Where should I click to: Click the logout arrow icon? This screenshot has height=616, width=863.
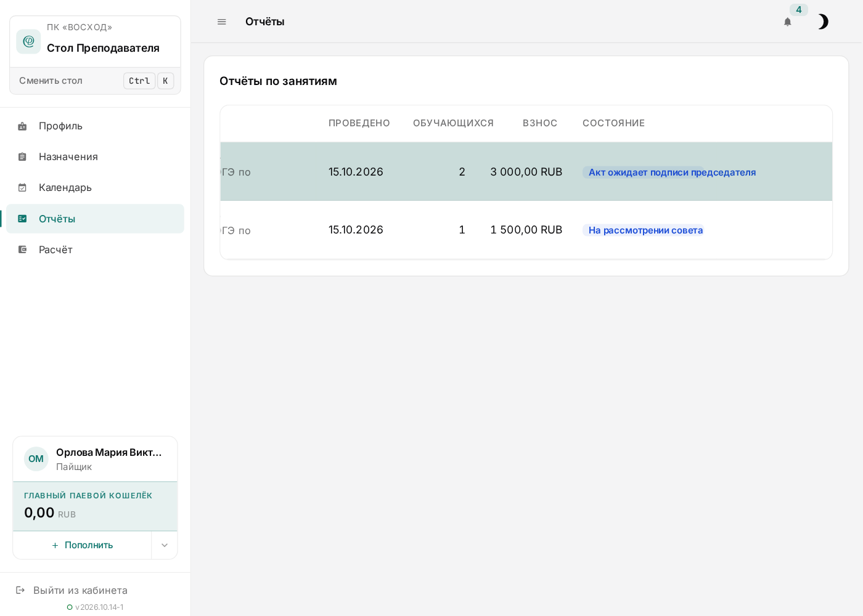pyautogui.click(x=20, y=590)
